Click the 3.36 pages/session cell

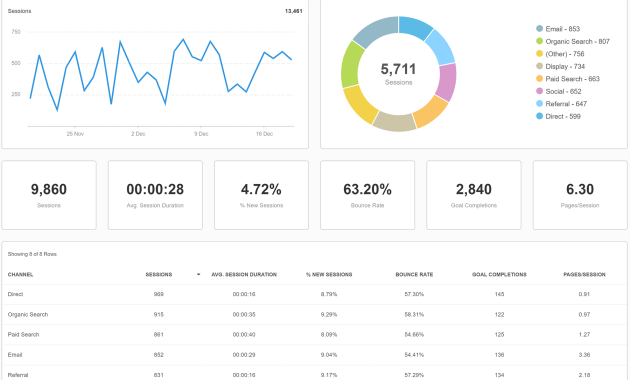[x=584, y=355]
